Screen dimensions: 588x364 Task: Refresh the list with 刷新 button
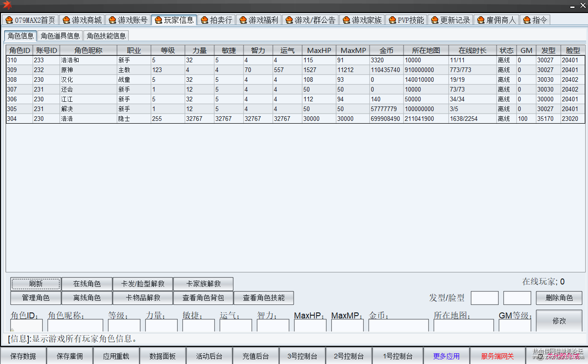click(36, 284)
